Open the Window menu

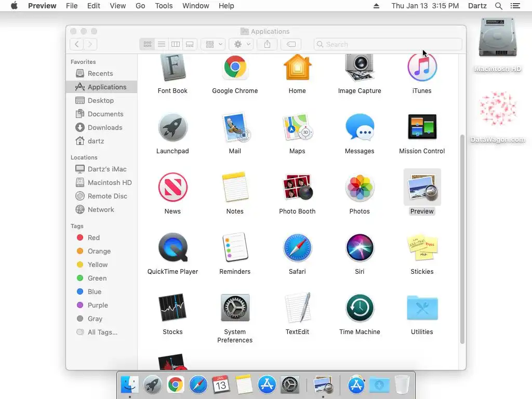click(x=196, y=6)
